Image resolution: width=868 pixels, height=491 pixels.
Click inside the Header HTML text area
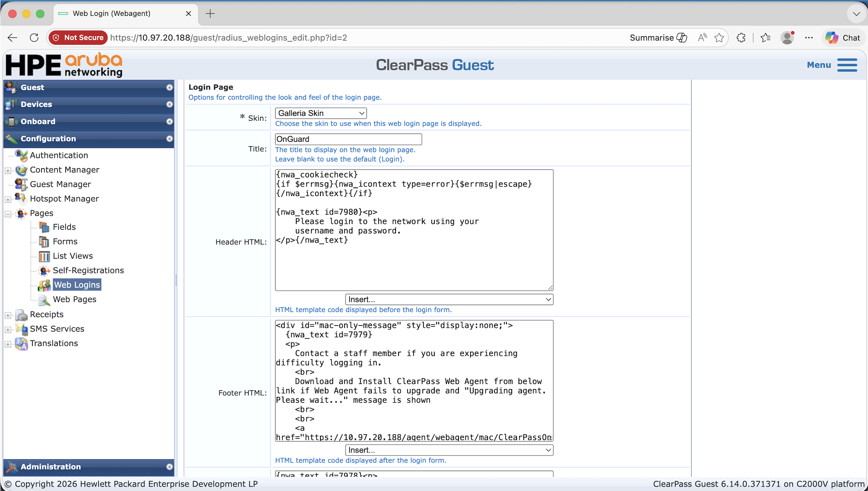[414, 230]
